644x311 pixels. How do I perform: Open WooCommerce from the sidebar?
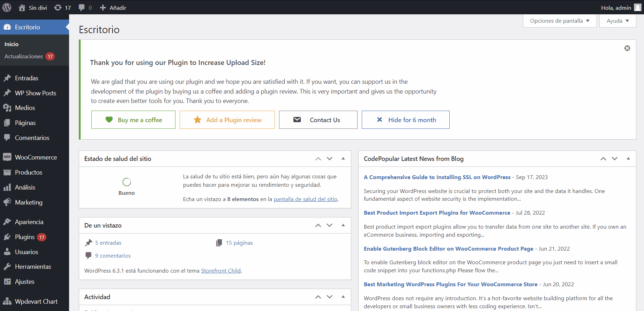coord(36,157)
